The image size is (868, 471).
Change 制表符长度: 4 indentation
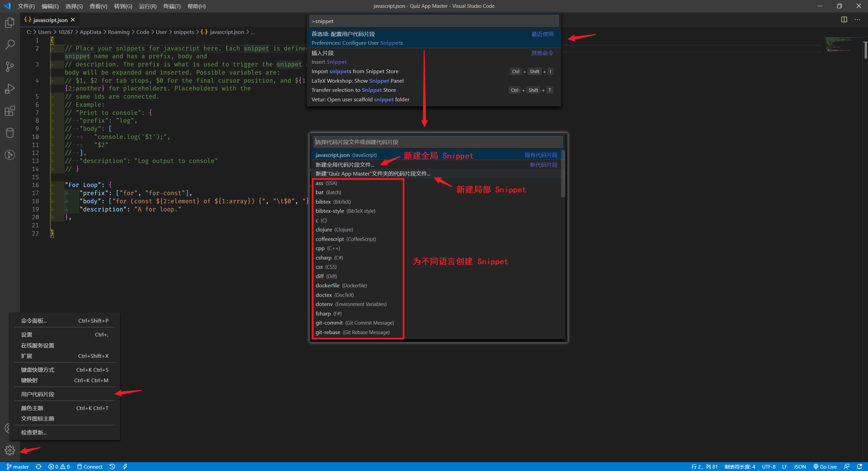739,467
